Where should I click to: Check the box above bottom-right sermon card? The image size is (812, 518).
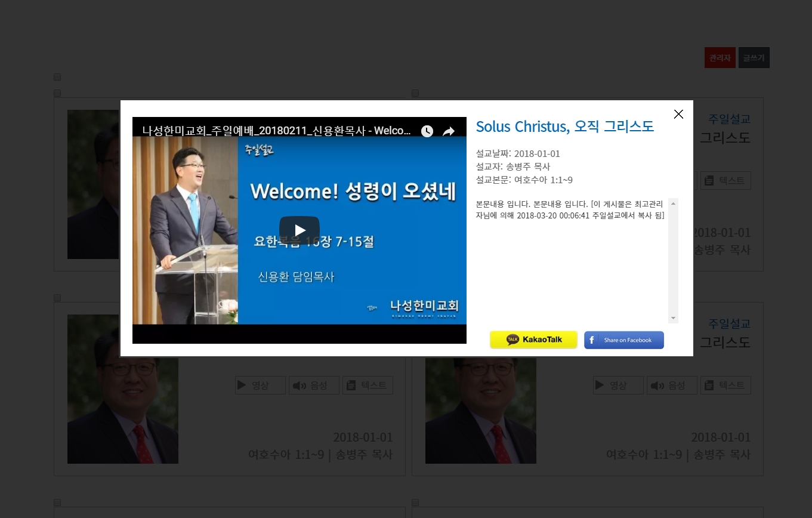click(415, 298)
